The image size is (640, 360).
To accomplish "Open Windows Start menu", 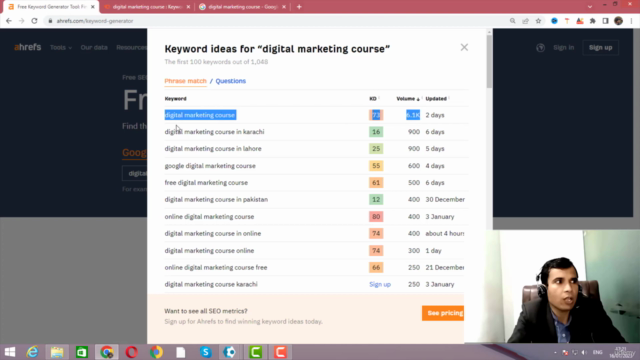I will click(10, 352).
